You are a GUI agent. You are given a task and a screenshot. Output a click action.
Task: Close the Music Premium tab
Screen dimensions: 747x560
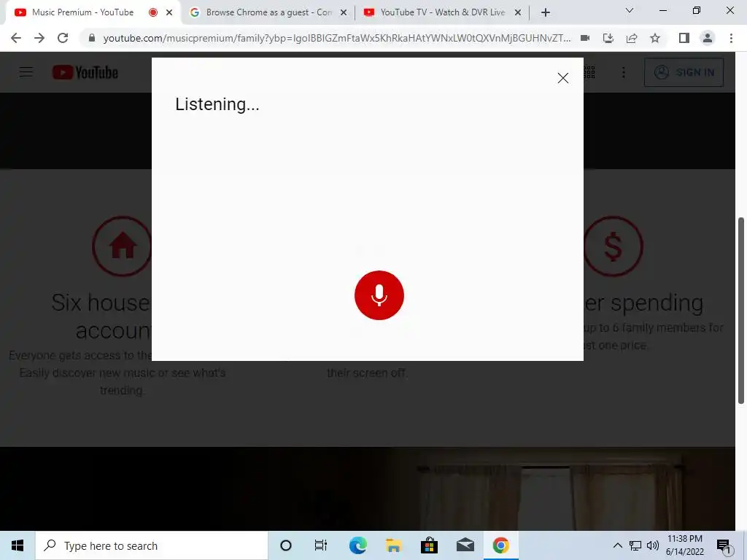pyautogui.click(x=169, y=12)
